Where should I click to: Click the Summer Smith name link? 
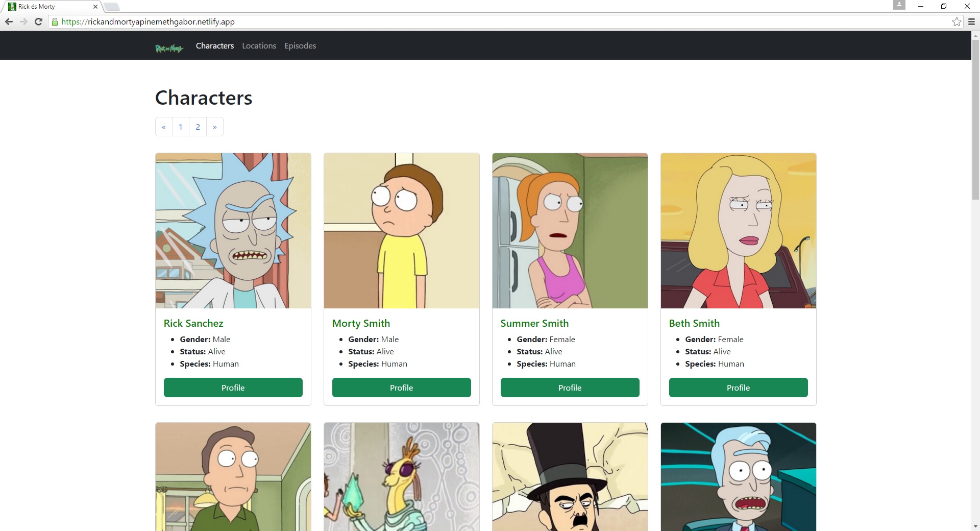(x=534, y=323)
